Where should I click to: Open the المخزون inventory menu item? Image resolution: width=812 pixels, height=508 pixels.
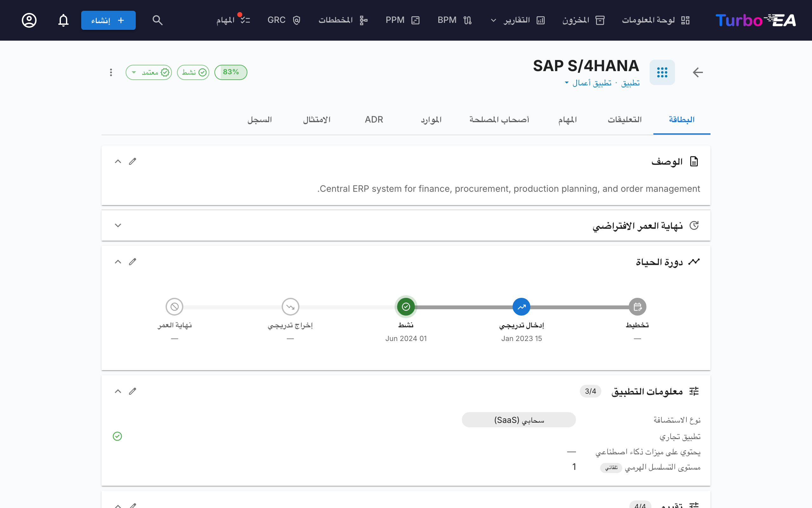click(x=584, y=20)
